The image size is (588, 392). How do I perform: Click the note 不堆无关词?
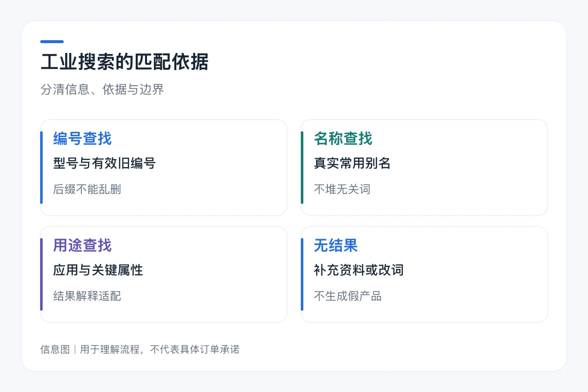342,189
